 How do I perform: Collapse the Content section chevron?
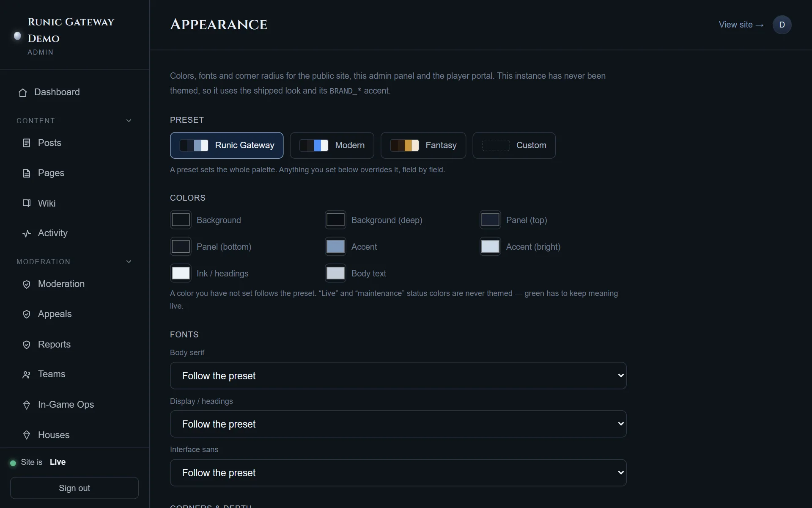[x=129, y=121]
